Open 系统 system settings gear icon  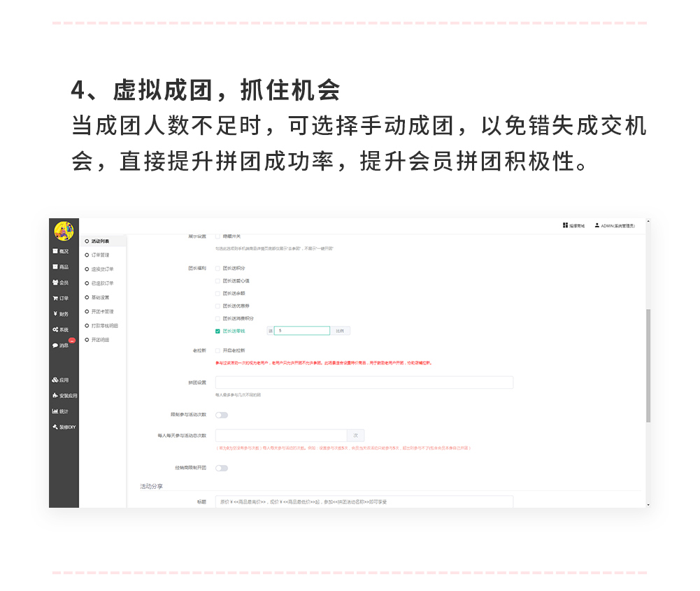click(55, 329)
